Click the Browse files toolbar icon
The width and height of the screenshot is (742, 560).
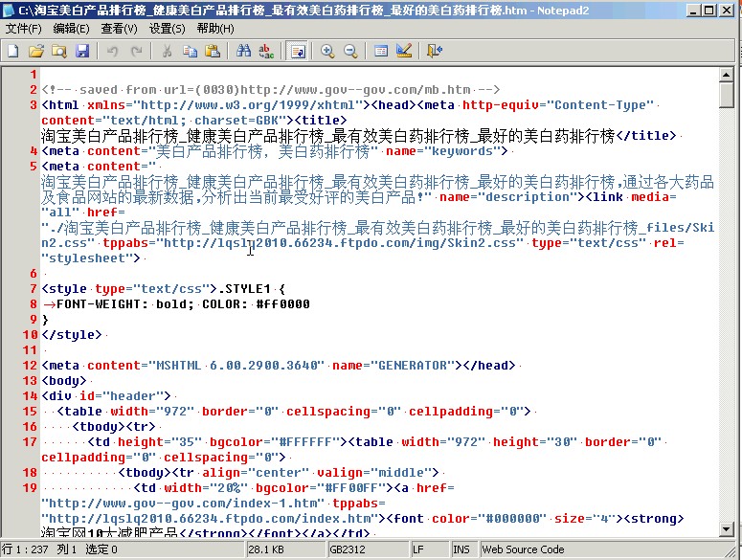coord(59,51)
